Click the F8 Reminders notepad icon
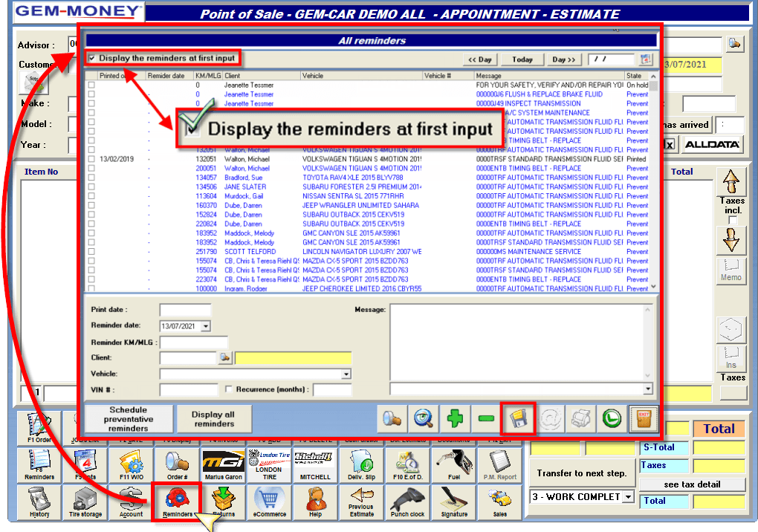Image resolution: width=758 pixels, height=532 pixels. pos(39,464)
